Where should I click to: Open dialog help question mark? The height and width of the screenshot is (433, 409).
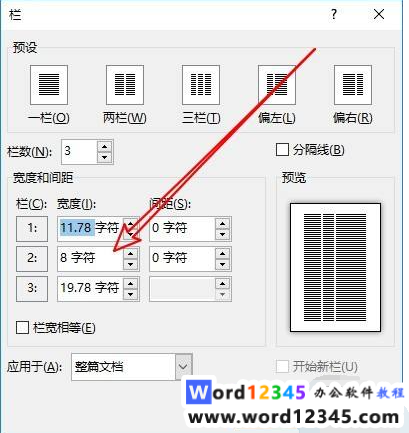(x=334, y=14)
